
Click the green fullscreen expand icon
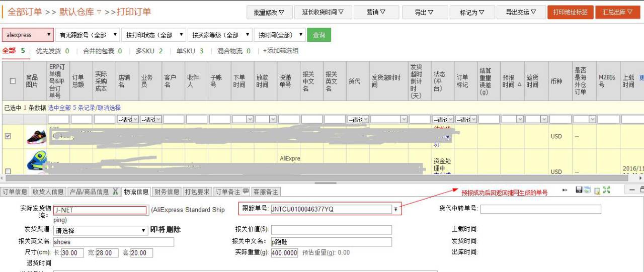pos(607,190)
